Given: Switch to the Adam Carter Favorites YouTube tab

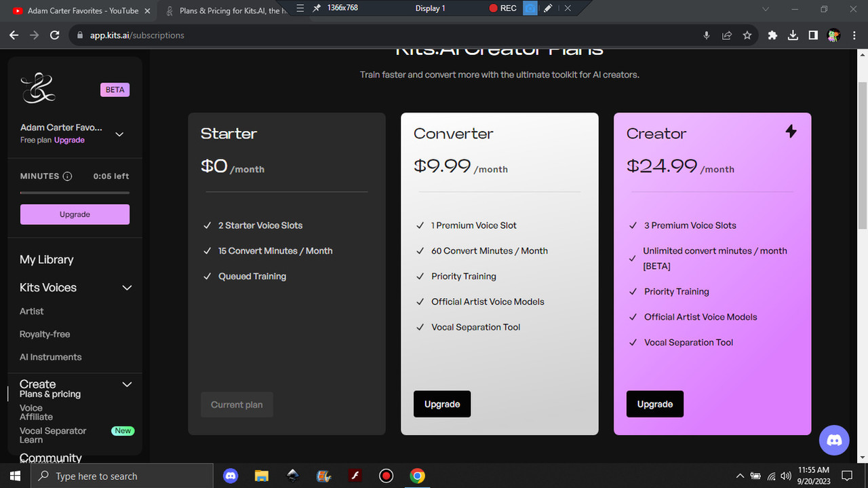Looking at the screenshot, I should coord(83,10).
